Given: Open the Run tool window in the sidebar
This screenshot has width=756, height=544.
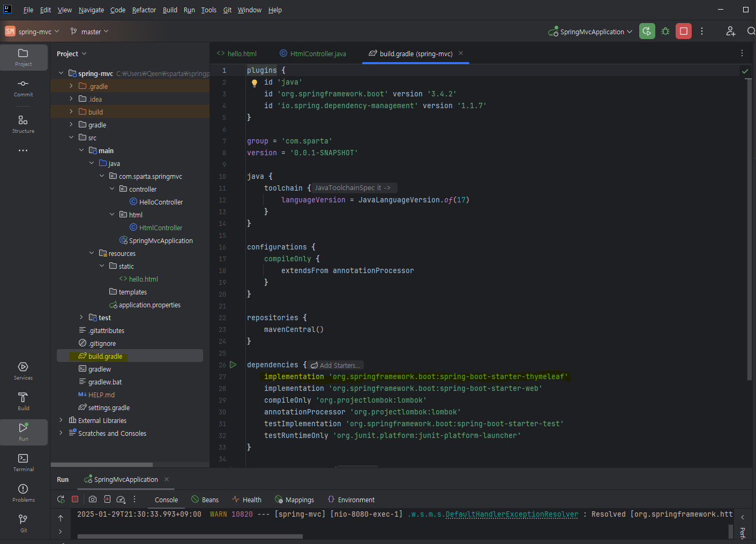Looking at the screenshot, I should 23,432.
